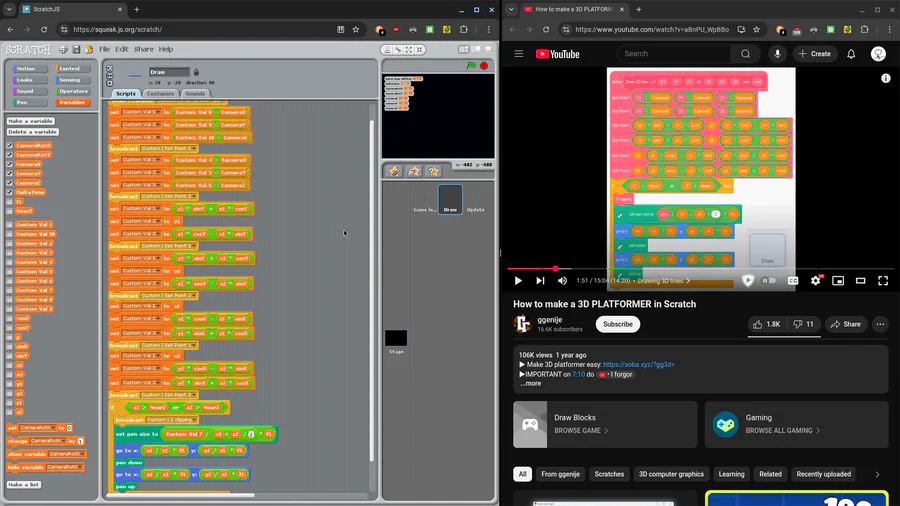Click Delete a variable button

pos(32,132)
